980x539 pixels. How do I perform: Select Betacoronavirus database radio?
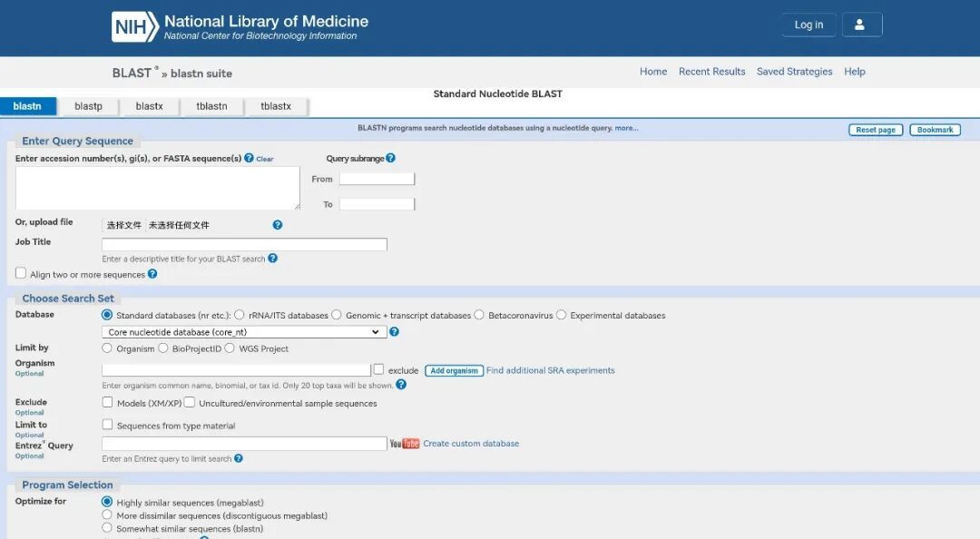[479, 315]
